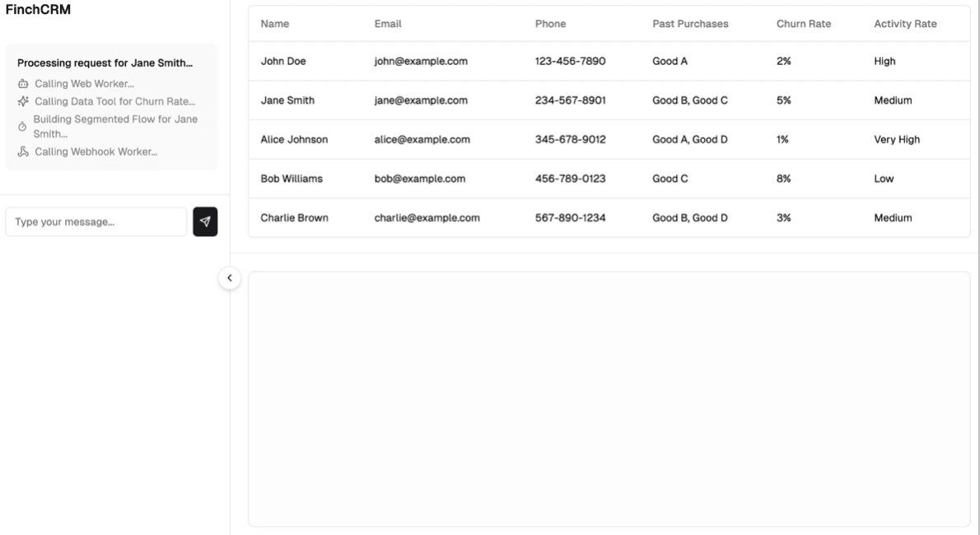Select the Processing request for Jane Smith heading

click(x=105, y=63)
